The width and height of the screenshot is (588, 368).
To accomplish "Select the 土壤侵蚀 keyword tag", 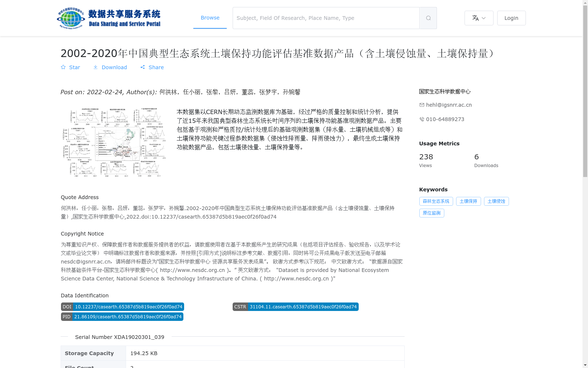I will 496,201.
